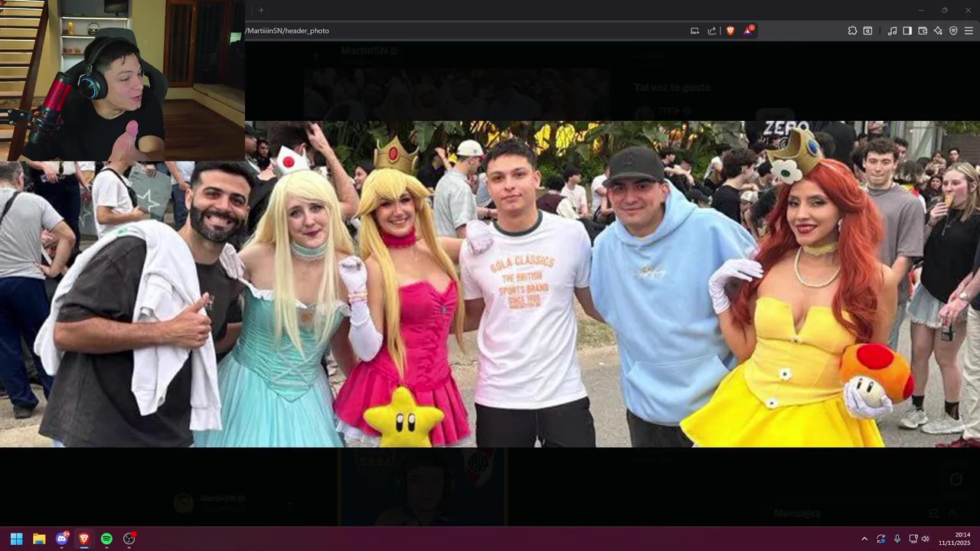Click the search window icon beside the extensions icon
Image resolution: width=980 pixels, height=551 pixels.
[x=867, y=31]
